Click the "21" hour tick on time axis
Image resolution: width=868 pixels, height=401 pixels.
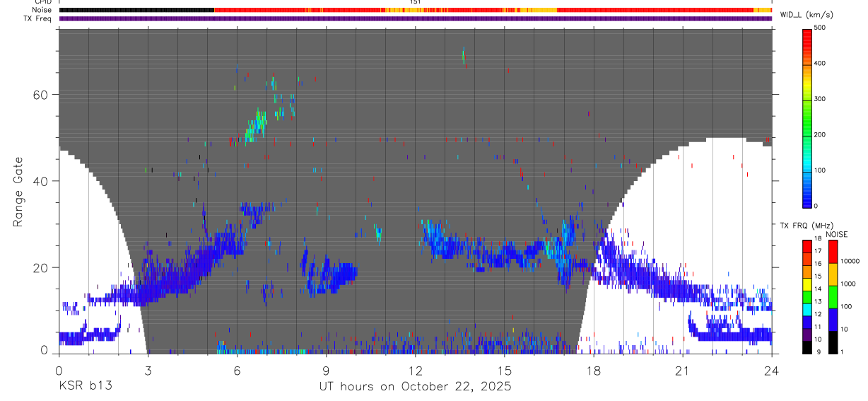tap(683, 369)
